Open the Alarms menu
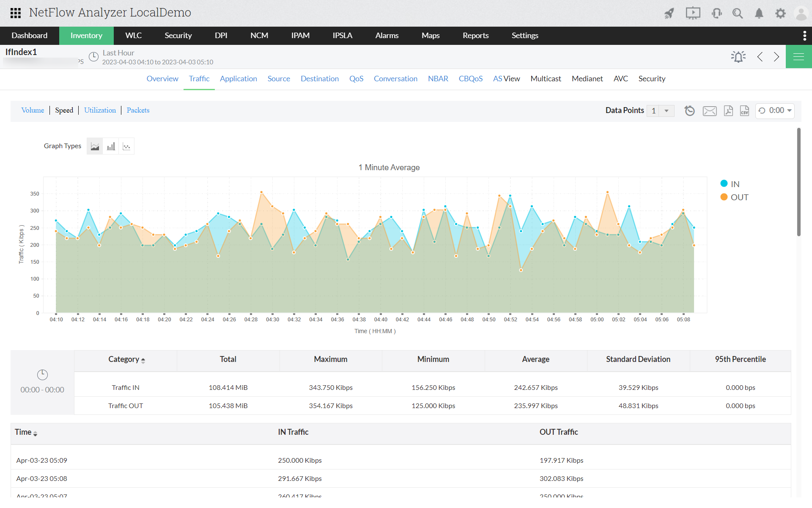 pyautogui.click(x=387, y=36)
